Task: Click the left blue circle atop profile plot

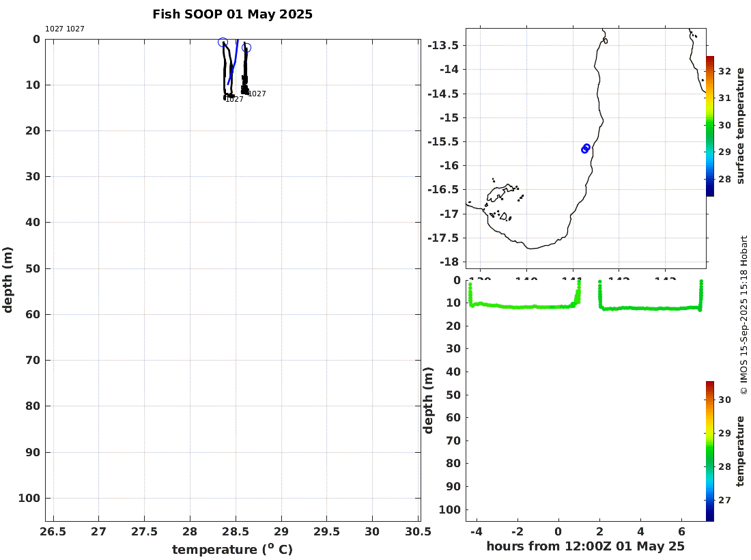Action: point(223,42)
